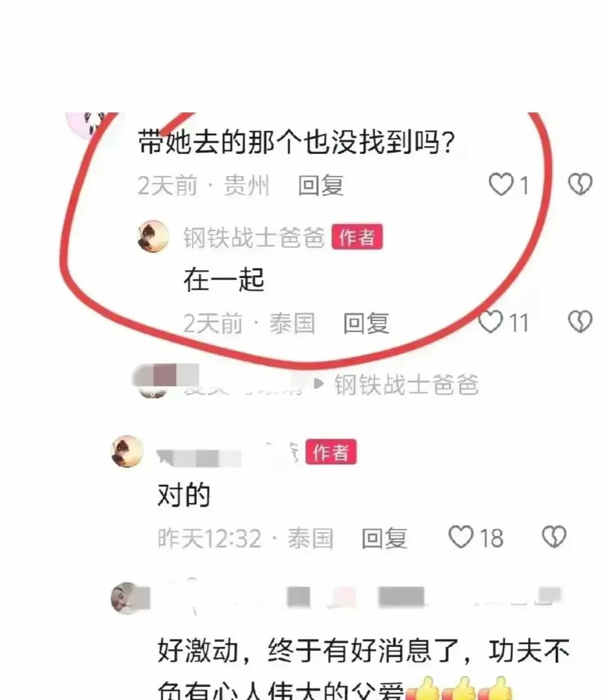This screenshot has height=700, width=607.
Task: Tap broken heart on 在一起 reply
Action: coord(580,322)
